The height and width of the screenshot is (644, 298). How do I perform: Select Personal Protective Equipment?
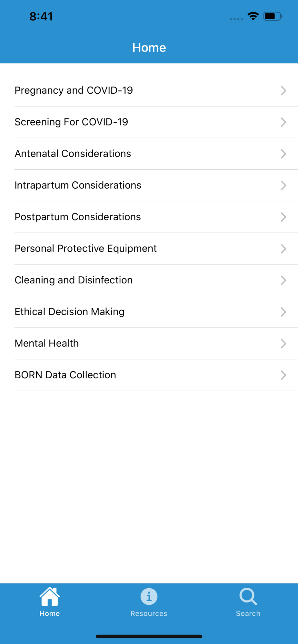click(156, 249)
